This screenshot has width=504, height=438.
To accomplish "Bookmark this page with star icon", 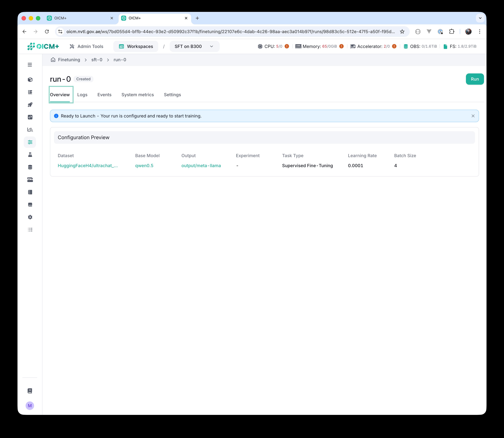I will pos(402,32).
